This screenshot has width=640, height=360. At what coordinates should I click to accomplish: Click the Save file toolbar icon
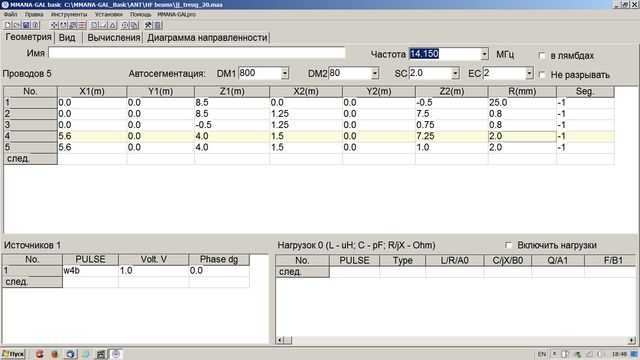[x=26, y=25]
